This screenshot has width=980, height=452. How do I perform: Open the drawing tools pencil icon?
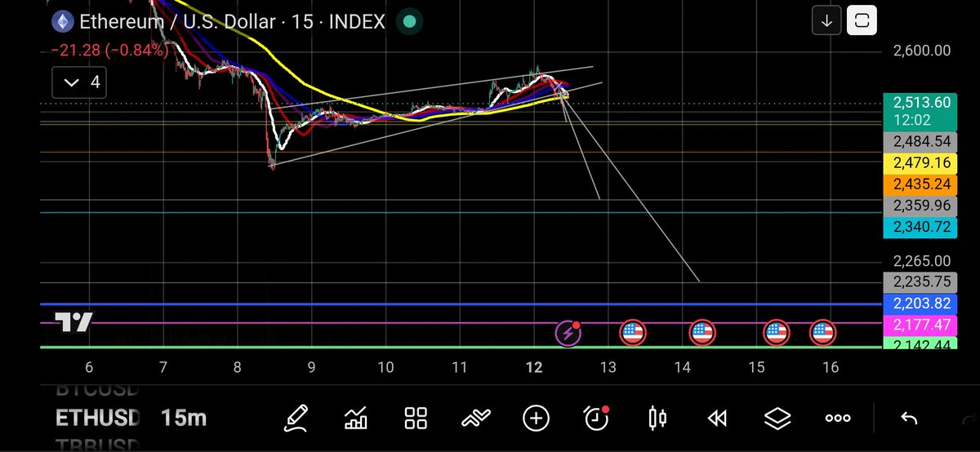tap(296, 419)
